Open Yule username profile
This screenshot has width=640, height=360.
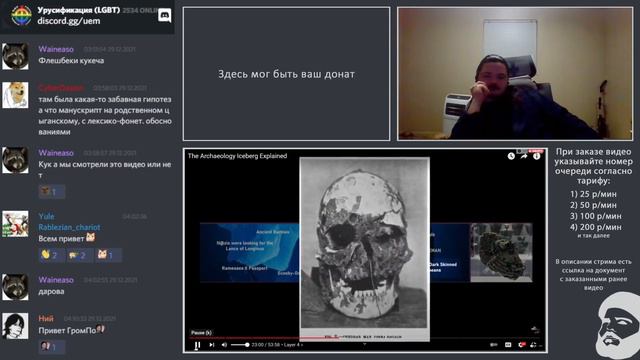click(x=46, y=216)
